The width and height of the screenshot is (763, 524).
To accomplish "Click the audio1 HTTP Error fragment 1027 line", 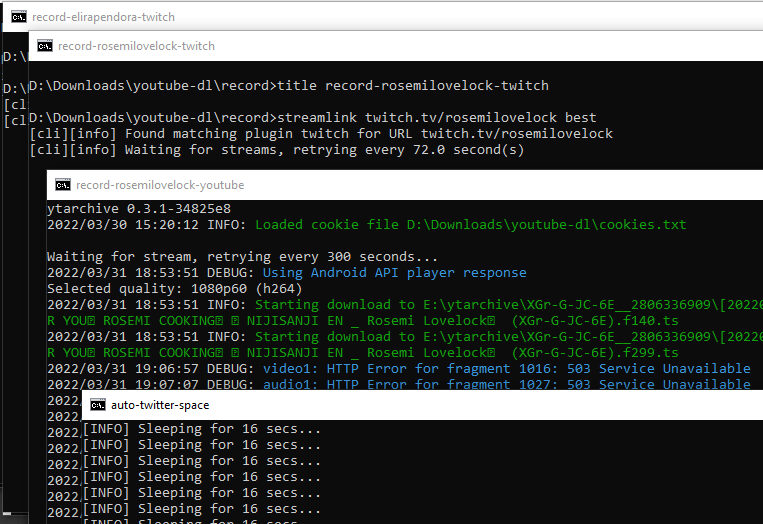I will coord(399,384).
